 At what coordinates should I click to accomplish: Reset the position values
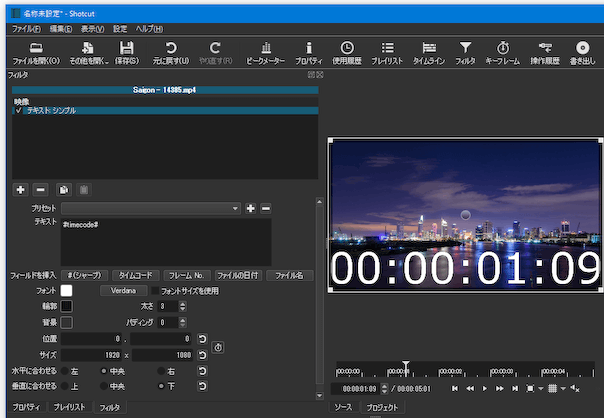202,339
